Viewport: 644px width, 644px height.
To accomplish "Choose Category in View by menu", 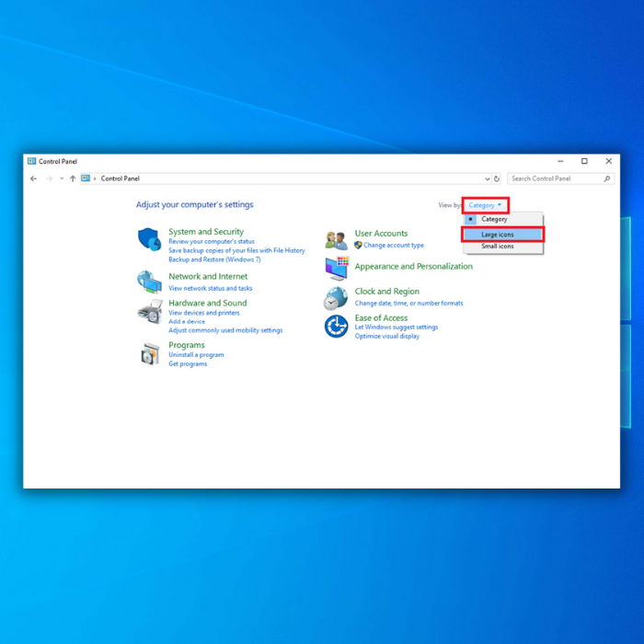I will [503, 219].
